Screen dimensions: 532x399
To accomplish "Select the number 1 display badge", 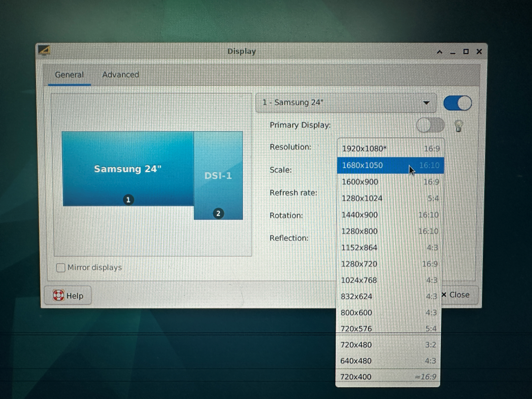I will click(x=128, y=200).
